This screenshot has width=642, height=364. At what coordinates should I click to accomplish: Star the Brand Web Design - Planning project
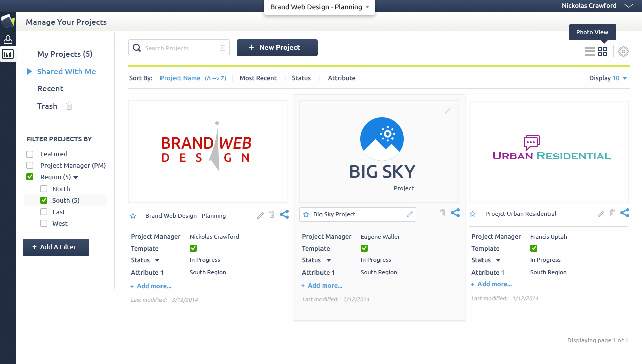pyautogui.click(x=133, y=216)
